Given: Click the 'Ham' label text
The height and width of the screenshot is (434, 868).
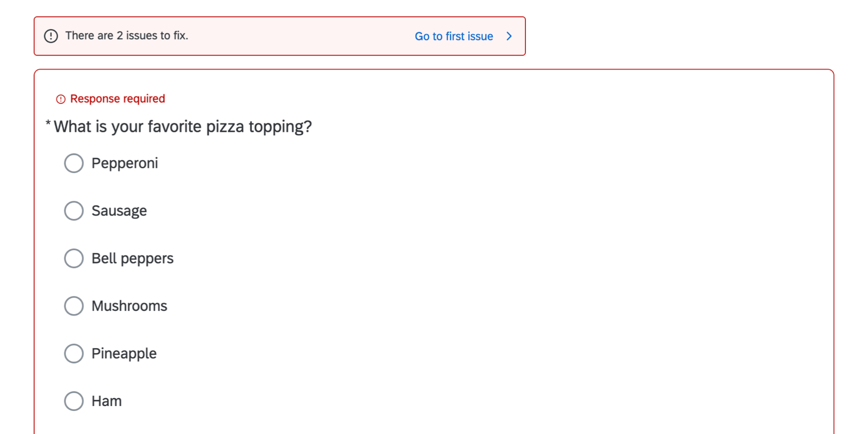Looking at the screenshot, I should coord(107,401).
